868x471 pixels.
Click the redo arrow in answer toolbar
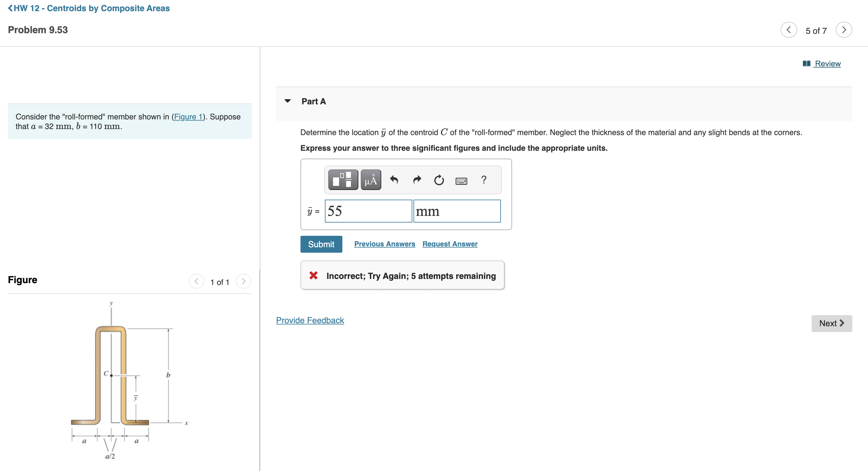click(x=417, y=180)
